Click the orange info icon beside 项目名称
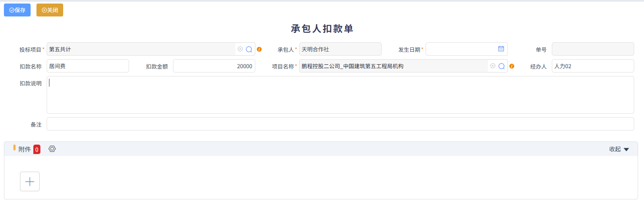644x203 pixels. pos(512,66)
